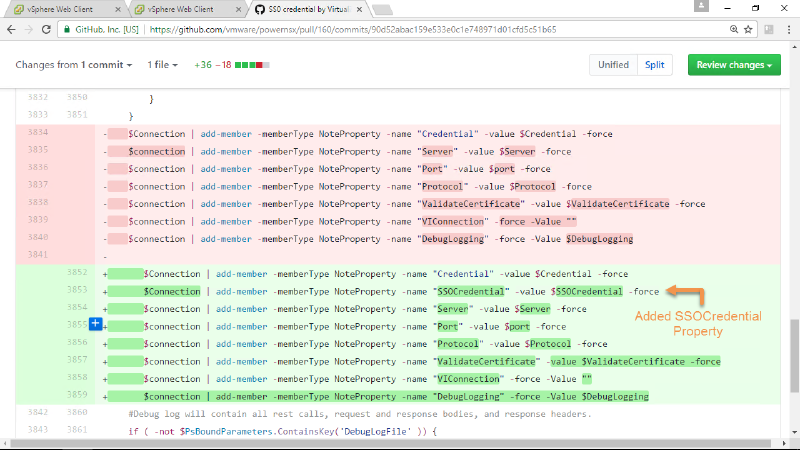Switch diff view to Unified
Screen dimensions: 800x450
coord(613,65)
